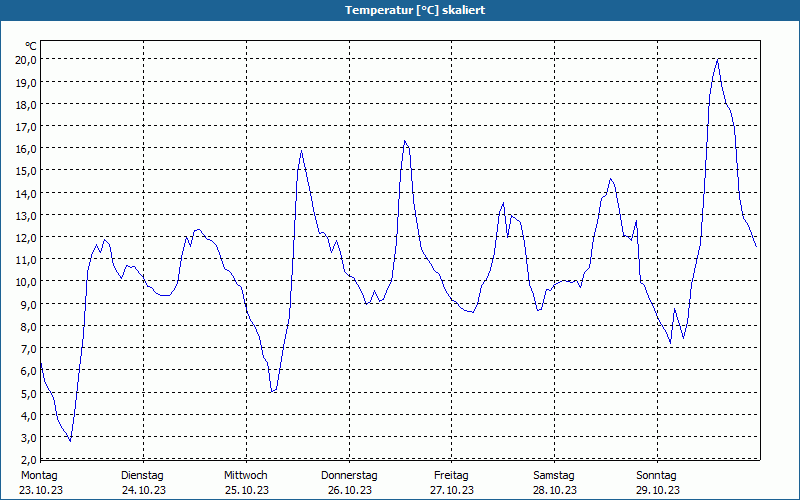Click the 'Donnerstag' day label
This screenshot has height=500, width=800.
(349, 476)
